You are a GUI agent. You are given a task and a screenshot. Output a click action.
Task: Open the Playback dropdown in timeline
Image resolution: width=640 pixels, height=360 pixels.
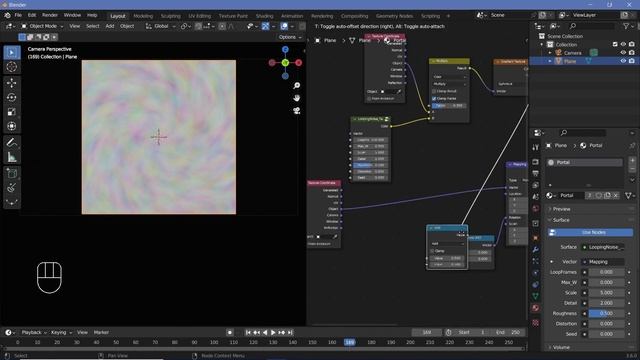tap(34, 332)
